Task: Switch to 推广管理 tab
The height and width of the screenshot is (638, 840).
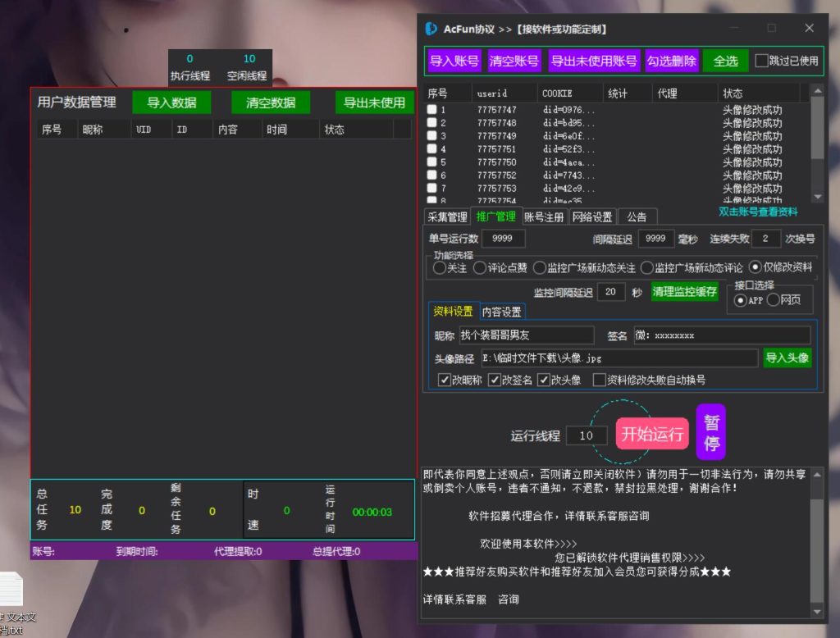Action: point(495,216)
